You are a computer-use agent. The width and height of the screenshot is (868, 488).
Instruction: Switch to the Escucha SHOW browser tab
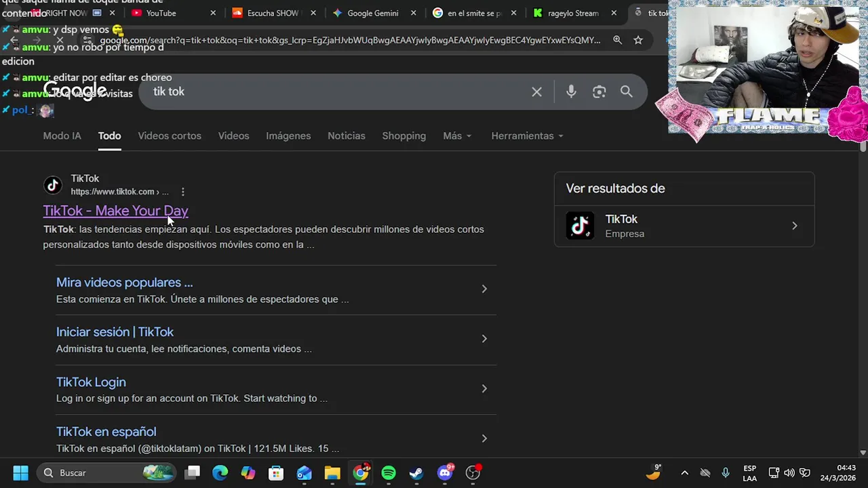coord(273,13)
